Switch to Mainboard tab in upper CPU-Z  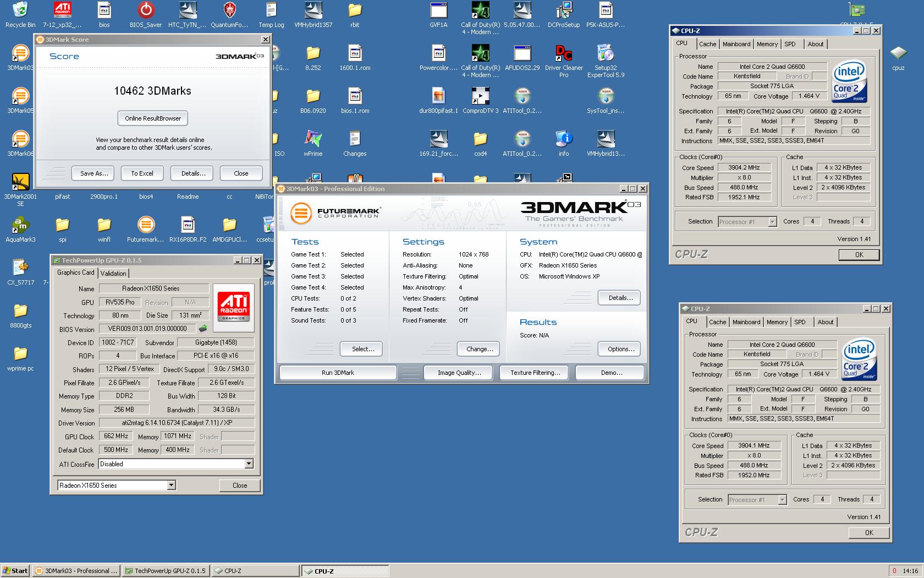pos(736,44)
